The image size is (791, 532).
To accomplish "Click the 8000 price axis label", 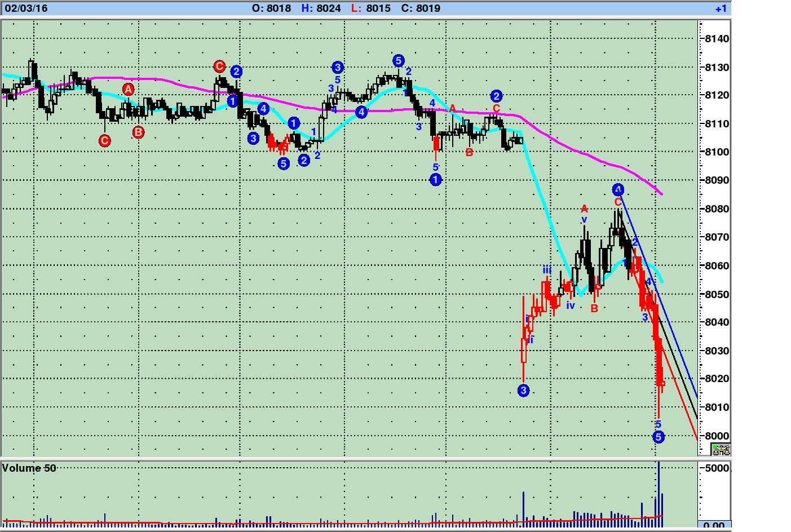I will (717, 436).
